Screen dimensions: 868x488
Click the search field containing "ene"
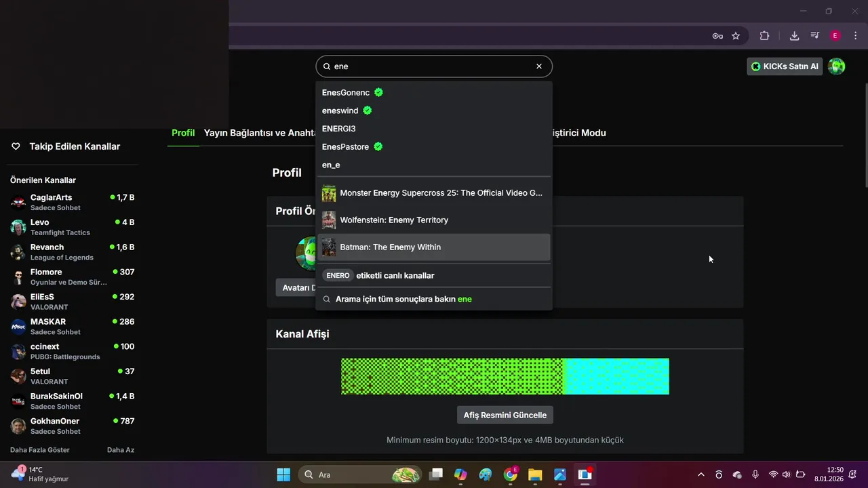click(x=434, y=66)
